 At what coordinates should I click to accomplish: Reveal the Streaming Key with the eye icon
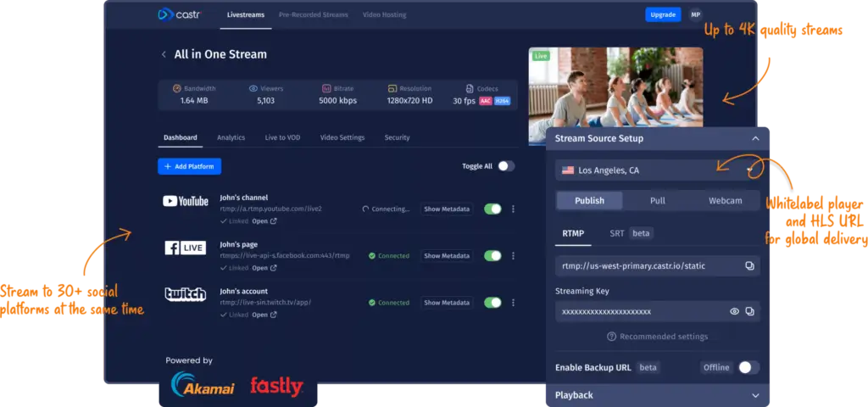[735, 311]
